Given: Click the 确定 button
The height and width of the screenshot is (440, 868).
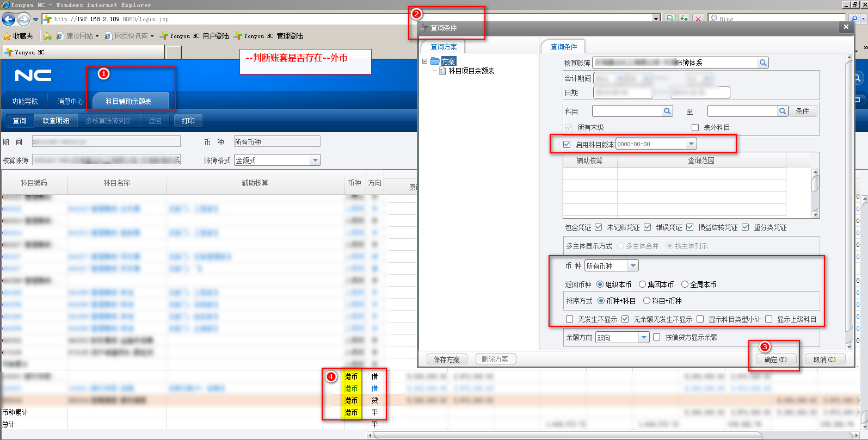Looking at the screenshot, I should (x=775, y=360).
